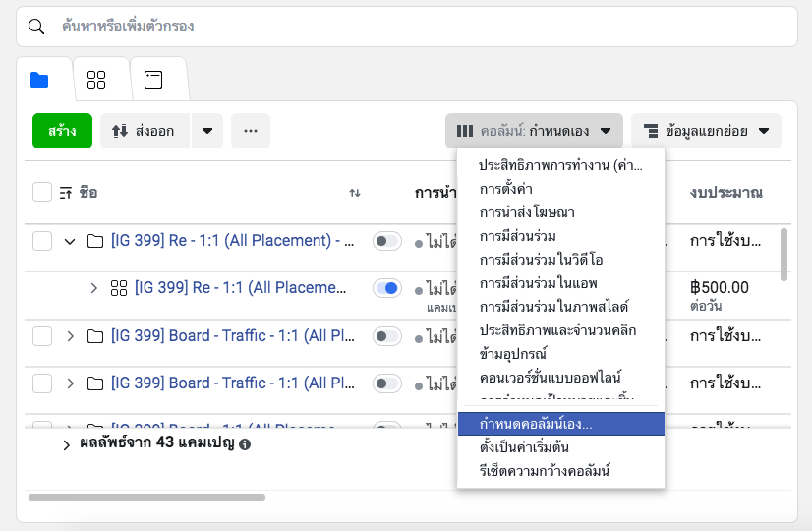Image resolution: width=812 pixels, height=531 pixels.
Task: Collapse the [IG 399] Re - 1:1 campaign
Action: click(x=70, y=242)
